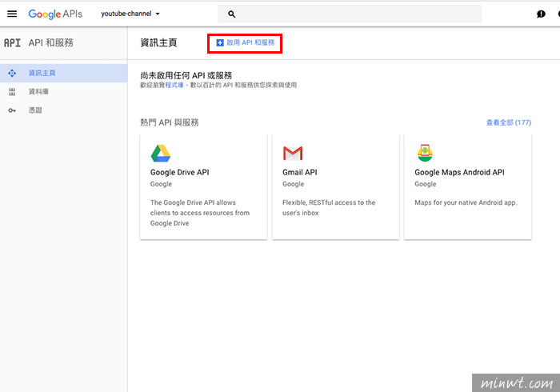The image size is (560, 392).
Task: Click "Maps for your native Android app." text
Action: tap(466, 202)
